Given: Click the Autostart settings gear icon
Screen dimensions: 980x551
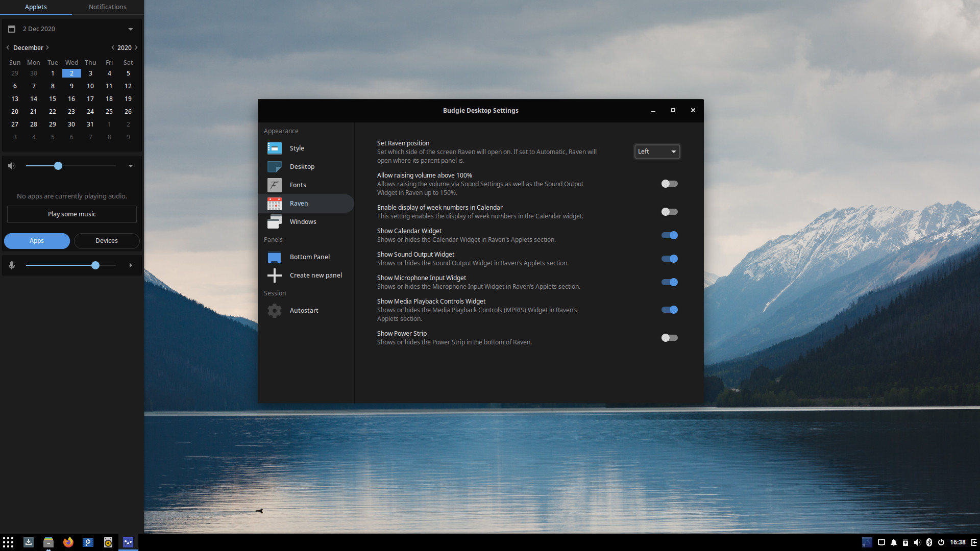Looking at the screenshot, I should coord(275,310).
